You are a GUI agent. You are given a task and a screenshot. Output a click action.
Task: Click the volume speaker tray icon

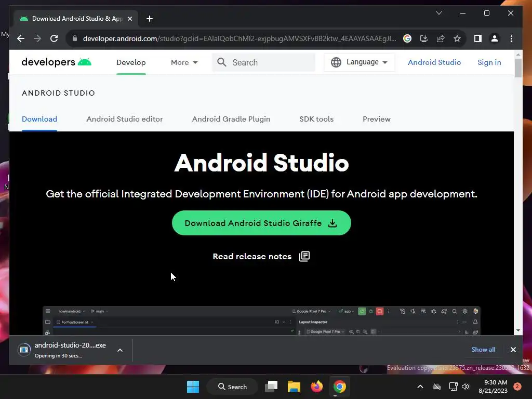[x=465, y=387]
